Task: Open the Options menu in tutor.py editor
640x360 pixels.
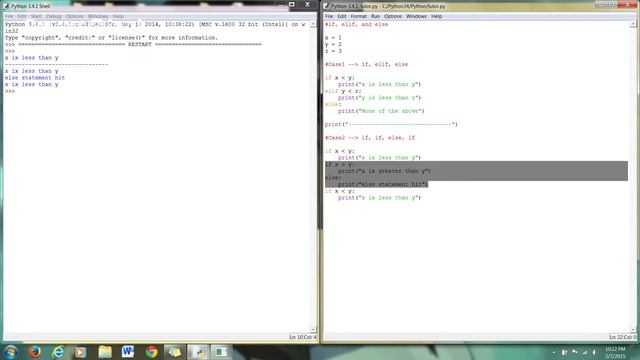Action: click(393, 16)
